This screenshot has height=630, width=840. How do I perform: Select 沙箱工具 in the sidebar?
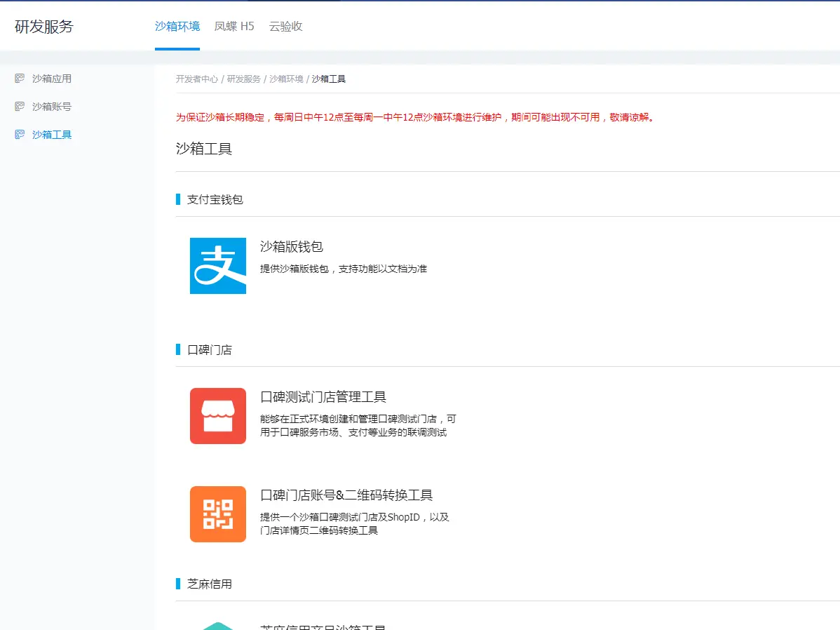[x=51, y=134]
